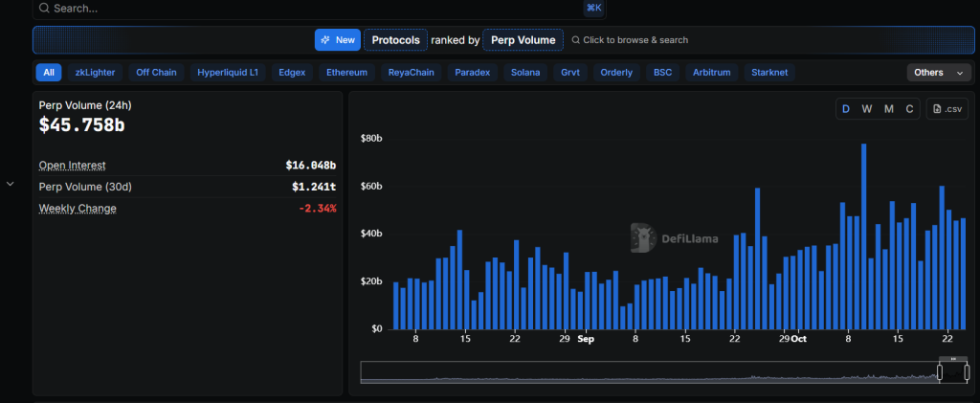Open the Perp Volume metric selector
The width and height of the screenshot is (980, 403).
point(523,39)
